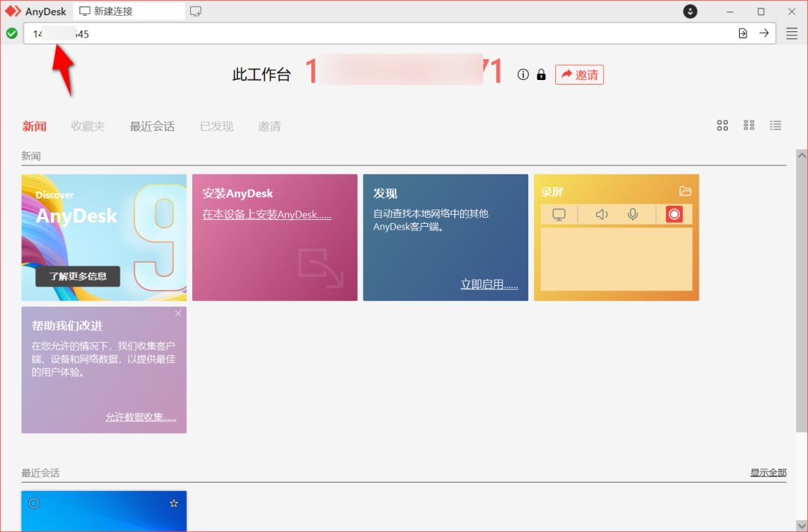The width and height of the screenshot is (808, 532).
Task: Switch to list view layout
Action: tap(776, 125)
